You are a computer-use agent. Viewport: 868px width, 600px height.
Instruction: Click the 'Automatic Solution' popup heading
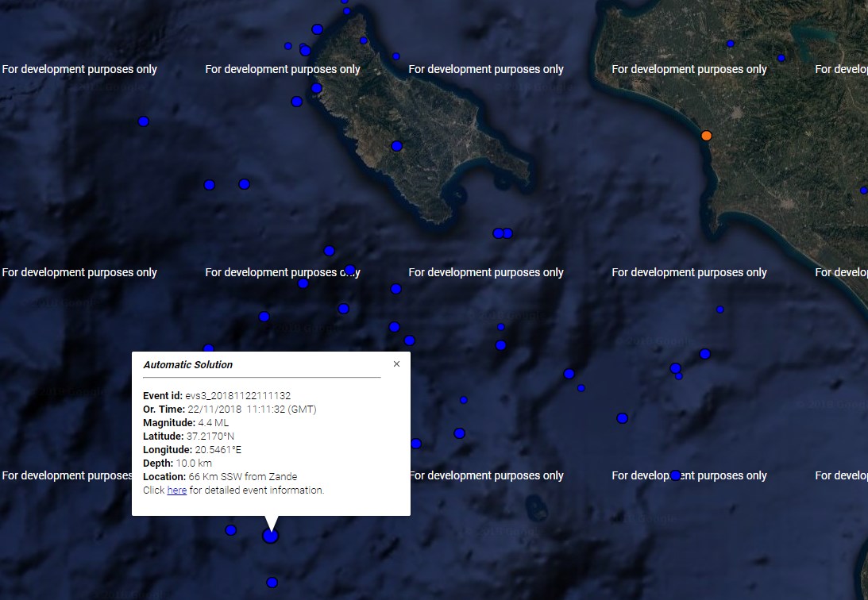188,365
